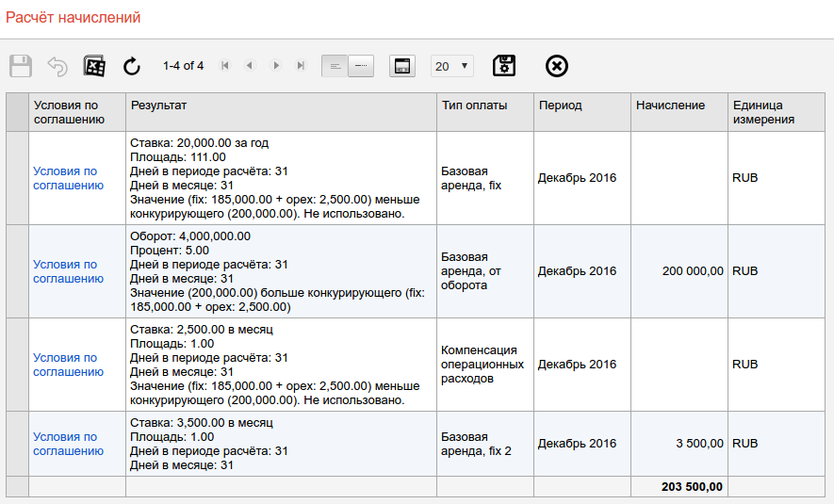The image size is (834, 504).
Task: Open the page size dropdown showing 20
Action: [x=451, y=66]
